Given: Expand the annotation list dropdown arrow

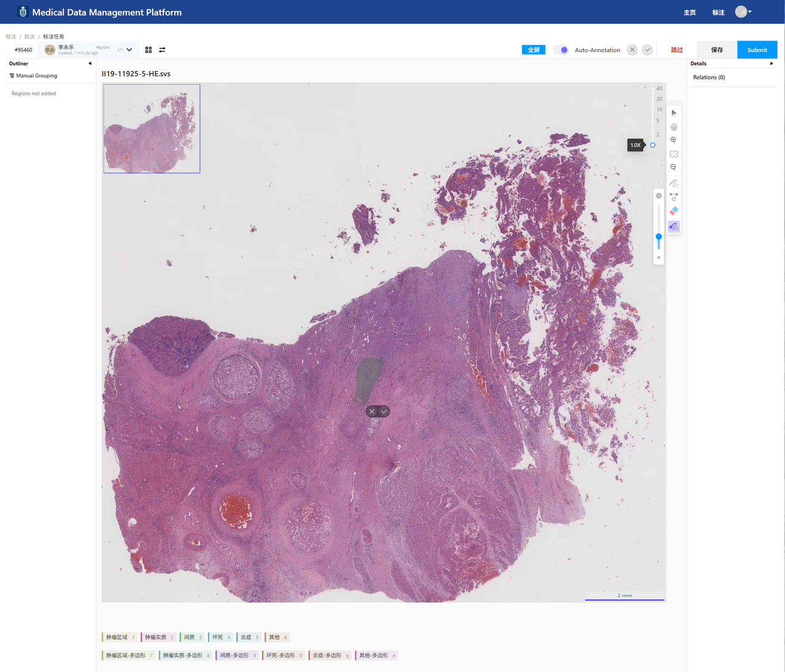Looking at the screenshot, I should (129, 50).
